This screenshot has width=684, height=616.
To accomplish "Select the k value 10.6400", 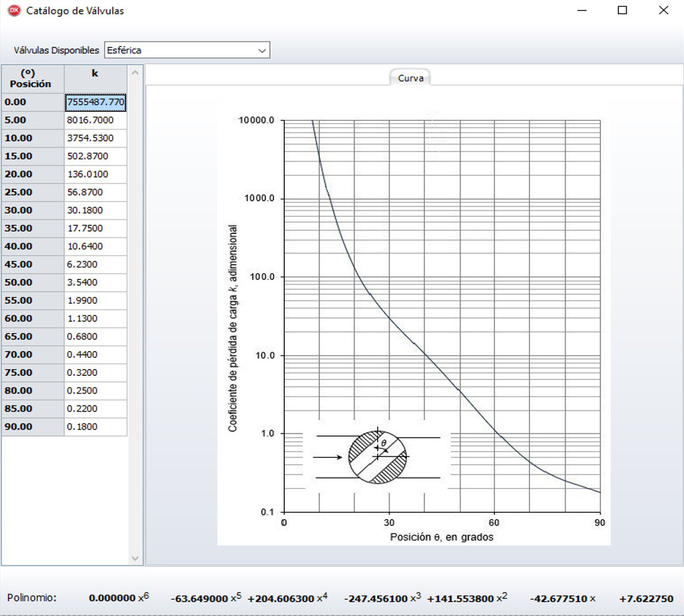I will (95, 247).
